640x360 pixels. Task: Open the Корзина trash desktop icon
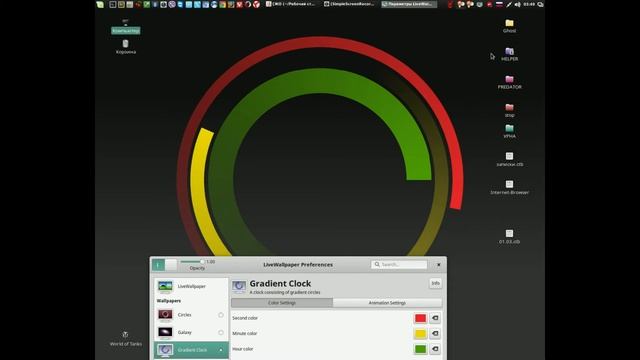[126, 47]
